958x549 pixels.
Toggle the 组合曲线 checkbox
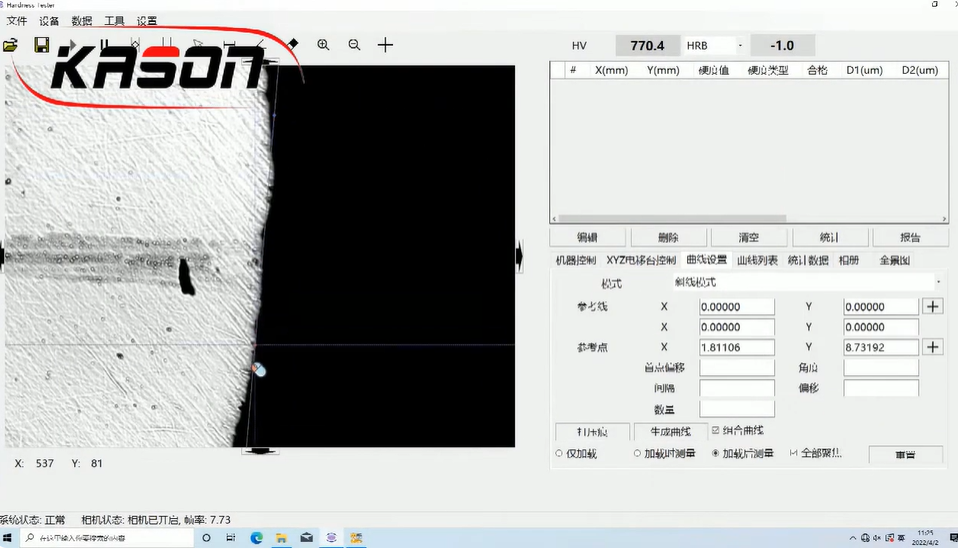coord(715,430)
